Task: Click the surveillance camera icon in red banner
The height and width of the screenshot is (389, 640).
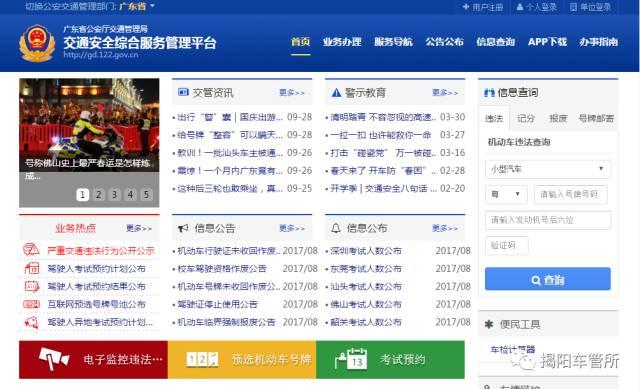Action: coord(53,359)
